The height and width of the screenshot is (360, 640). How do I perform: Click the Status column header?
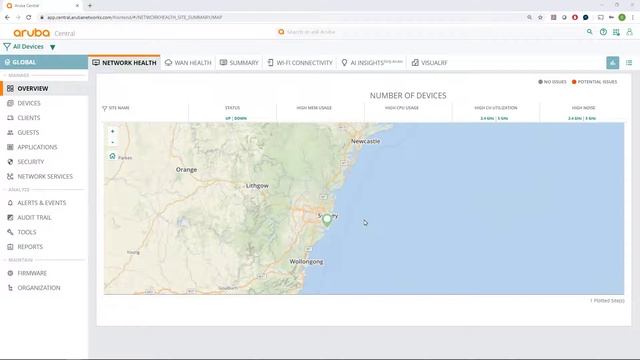coord(232,108)
